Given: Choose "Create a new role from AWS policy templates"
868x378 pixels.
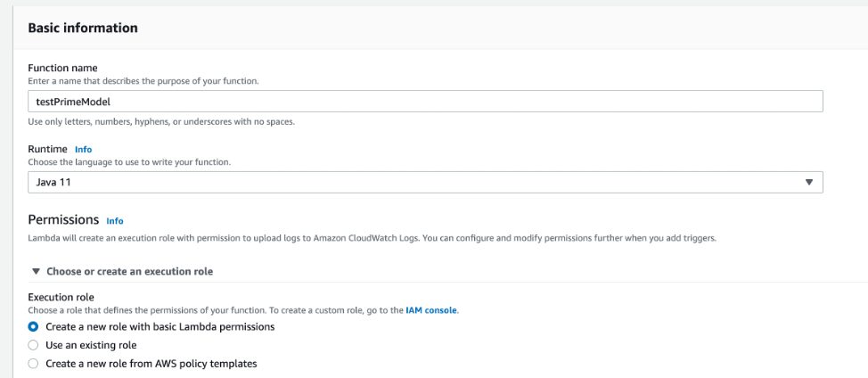Looking at the screenshot, I should [x=34, y=363].
